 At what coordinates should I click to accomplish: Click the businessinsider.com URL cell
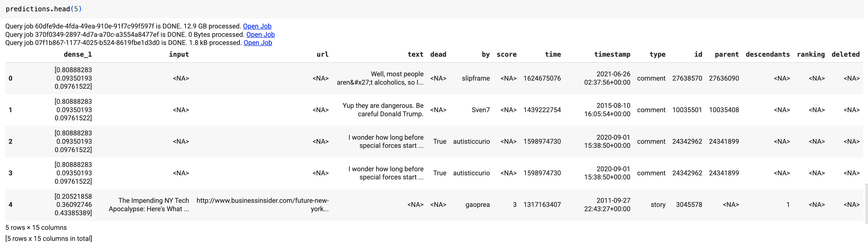263,204
